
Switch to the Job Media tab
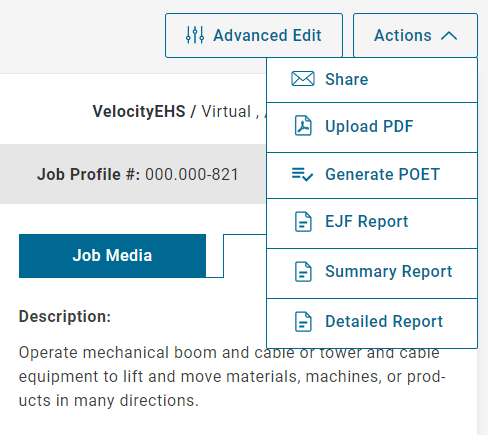pyautogui.click(x=112, y=256)
